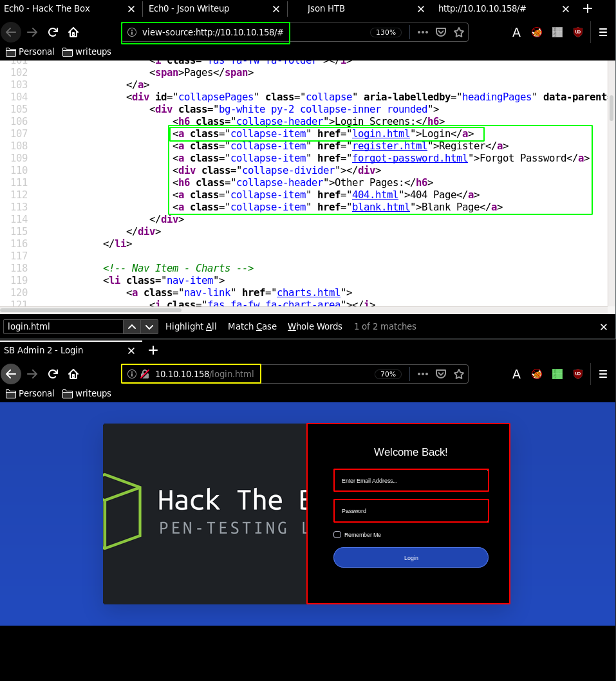The height and width of the screenshot is (681, 616).
Task: Open new tab in upper browser
Action: [587, 8]
